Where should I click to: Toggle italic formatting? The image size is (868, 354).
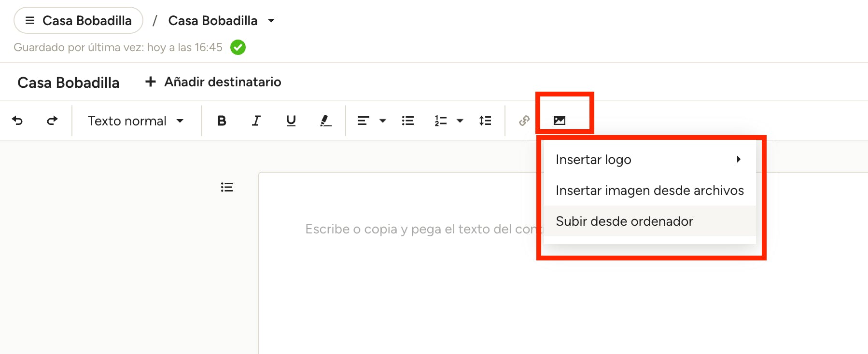point(256,121)
